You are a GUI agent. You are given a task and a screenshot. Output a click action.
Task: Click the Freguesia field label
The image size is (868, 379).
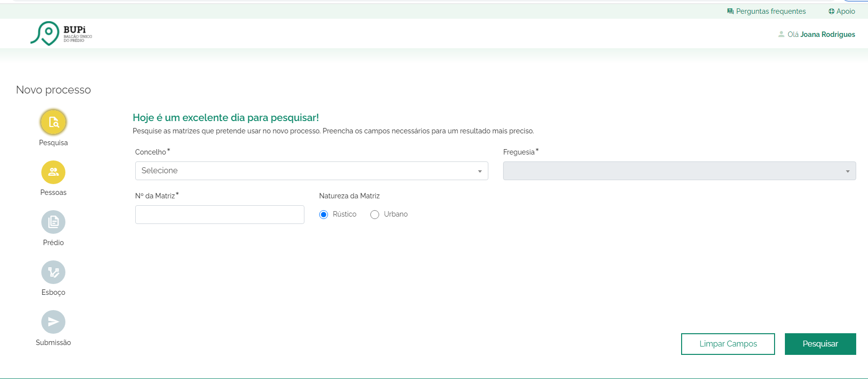tap(519, 152)
